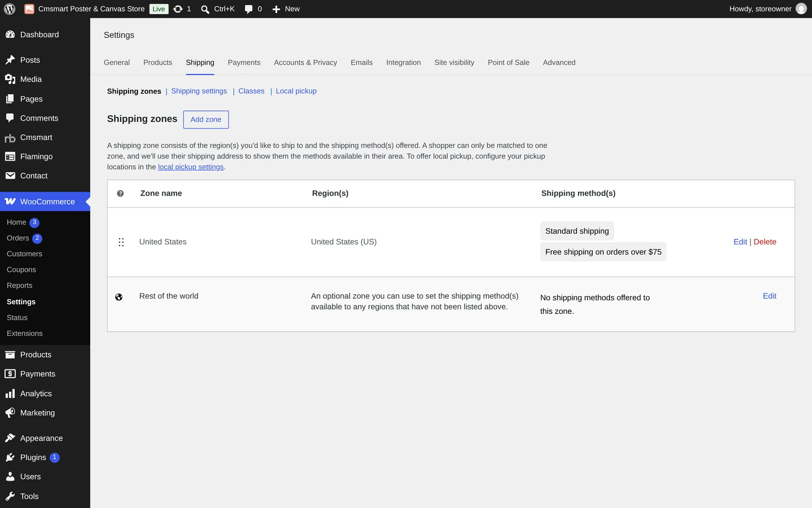The height and width of the screenshot is (508, 812).
Task: View the comments bubble in the admin bar
Action: point(249,9)
